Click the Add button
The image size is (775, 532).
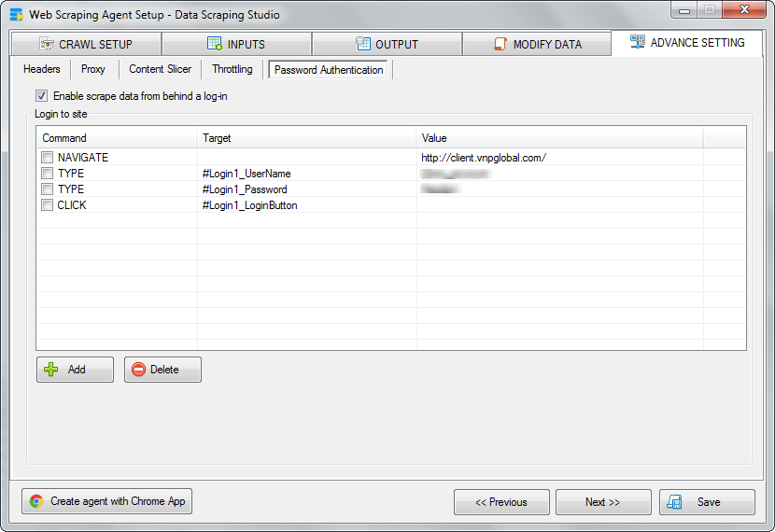point(75,370)
